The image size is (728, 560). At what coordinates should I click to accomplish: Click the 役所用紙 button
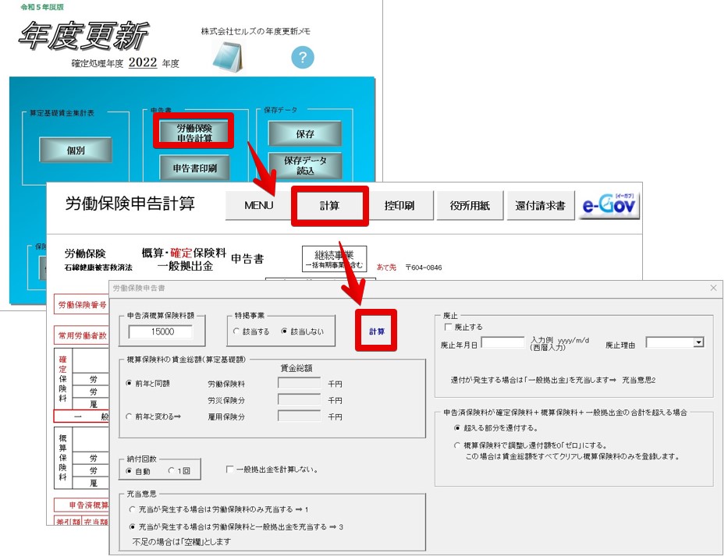coord(470,206)
